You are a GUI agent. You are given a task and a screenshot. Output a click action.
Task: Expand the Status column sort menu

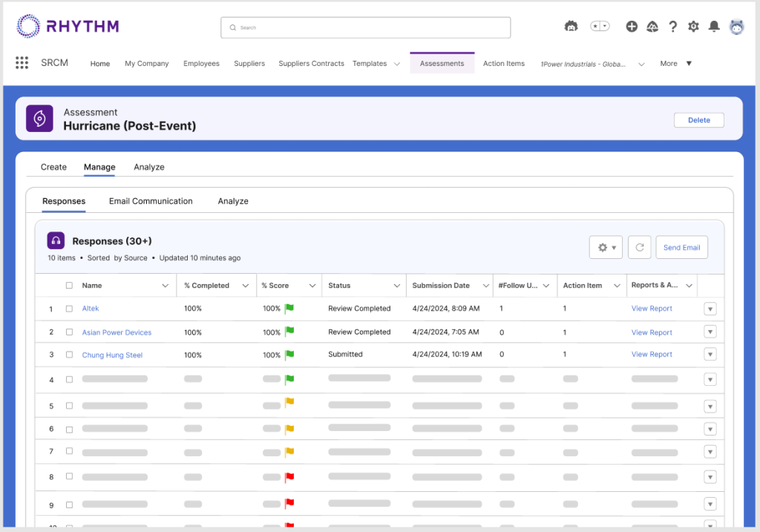tap(396, 286)
